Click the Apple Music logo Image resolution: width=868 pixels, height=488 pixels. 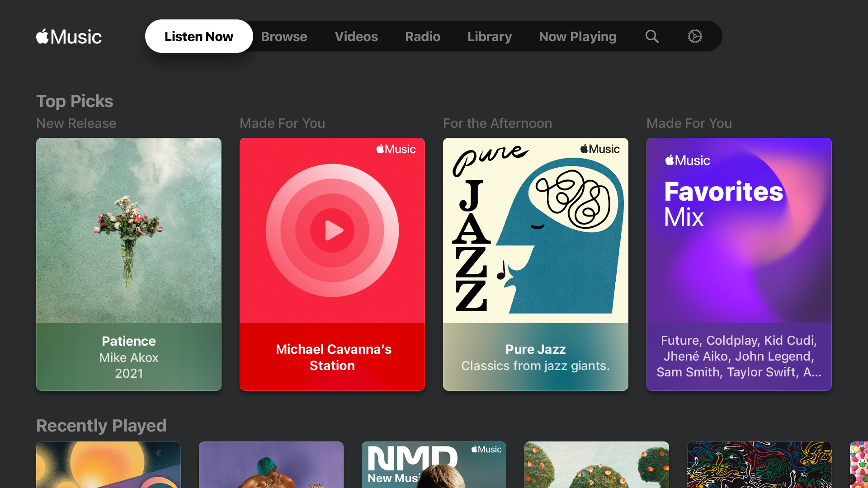point(69,37)
